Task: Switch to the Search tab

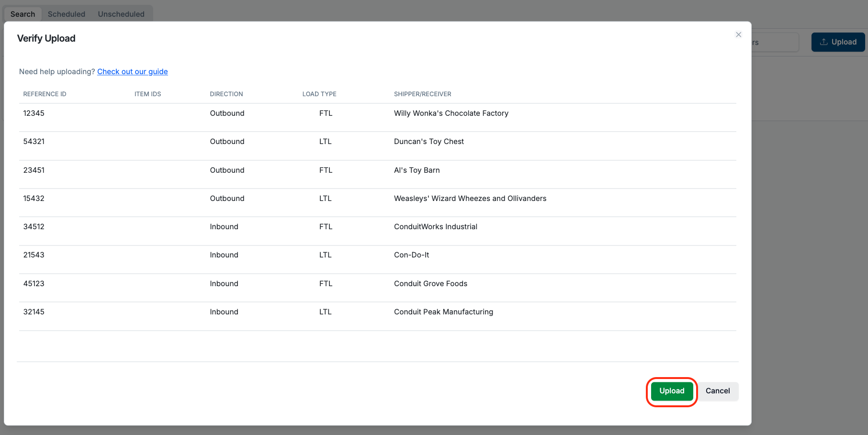Action: point(23,14)
